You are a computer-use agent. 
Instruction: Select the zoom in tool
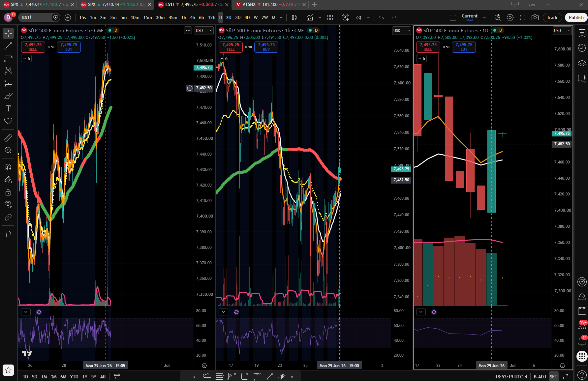[8, 150]
